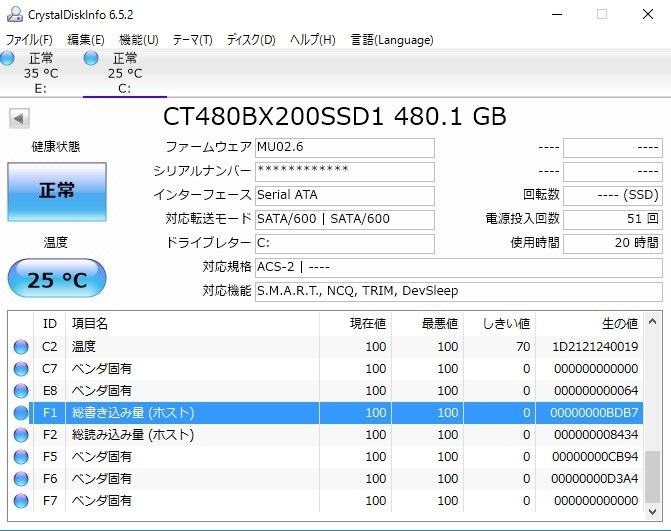This screenshot has height=531, width=671.
Task: Click the firmware field showing MU02.6
Action: [344, 148]
